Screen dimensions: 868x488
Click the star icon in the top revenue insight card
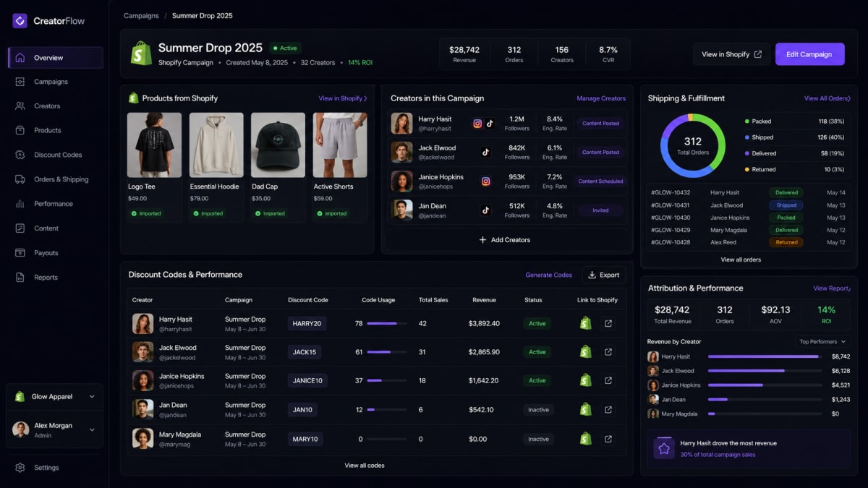[x=664, y=448]
